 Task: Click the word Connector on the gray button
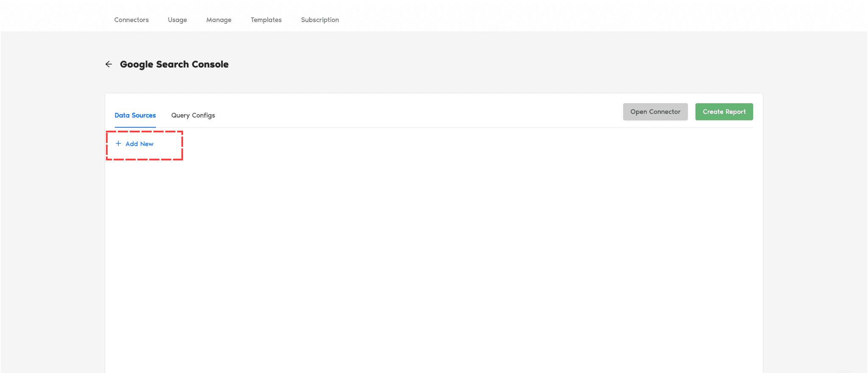(665, 112)
